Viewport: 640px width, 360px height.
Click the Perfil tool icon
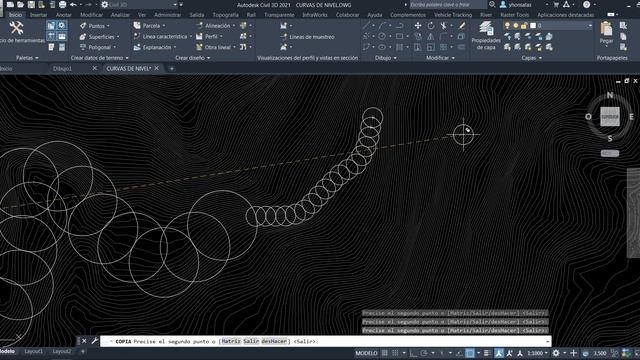click(199, 37)
